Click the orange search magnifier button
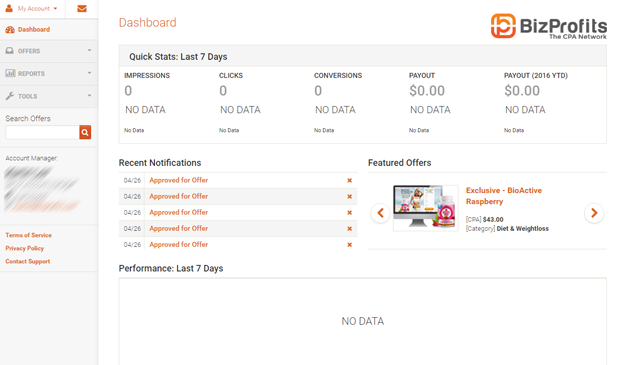This screenshot has height=365, width=629. click(x=85, y=132)
